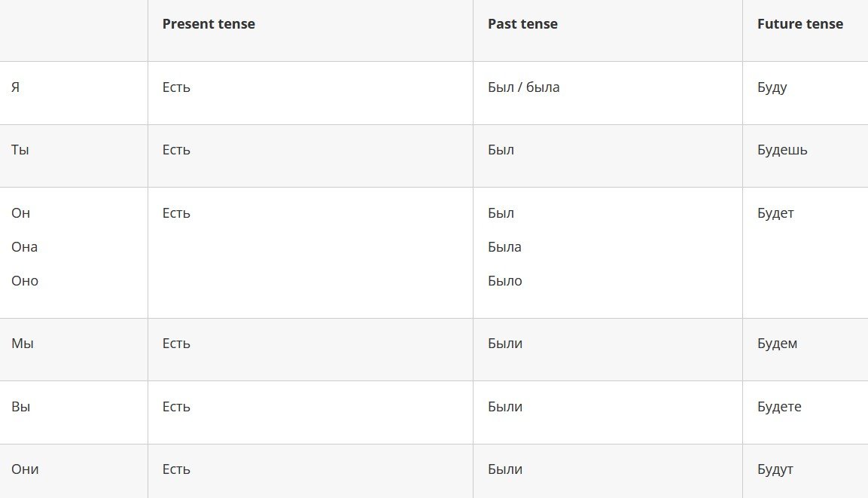The height and width of the screenshot is (498, 868).
Task: Click the Present tense column header
Action: pos(209,24)
